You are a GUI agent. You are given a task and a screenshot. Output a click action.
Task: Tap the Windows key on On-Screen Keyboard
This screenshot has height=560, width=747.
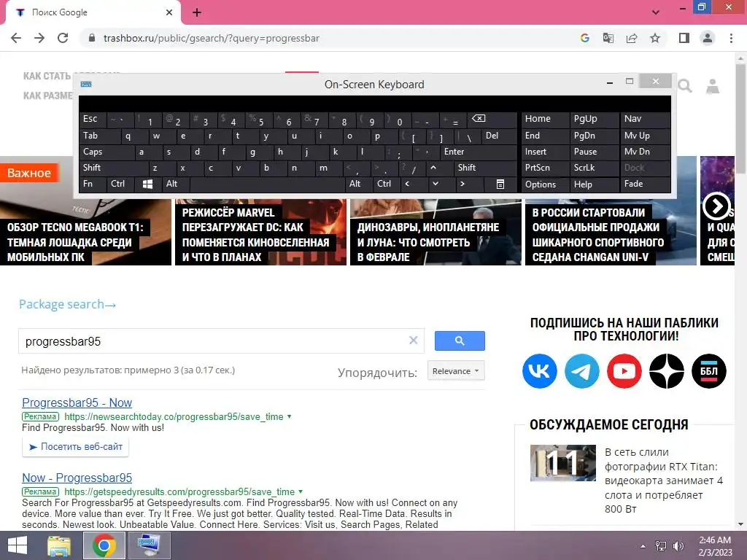(x=147, y=184)
